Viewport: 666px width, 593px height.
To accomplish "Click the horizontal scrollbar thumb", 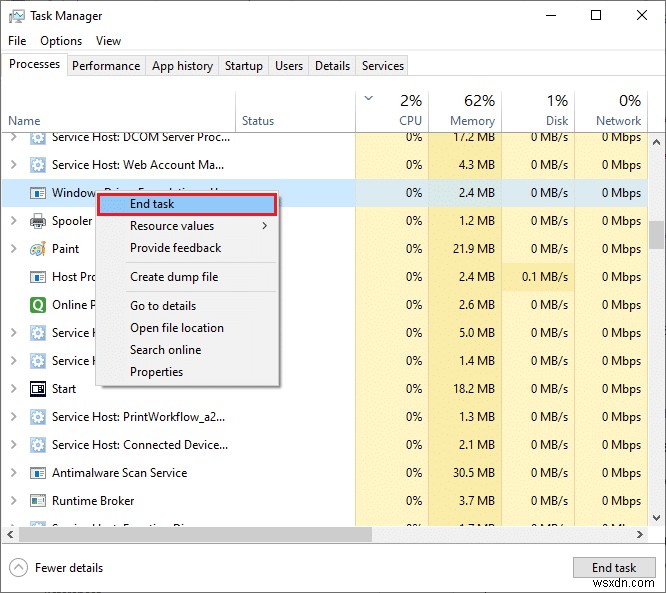I will click(195, 534).
